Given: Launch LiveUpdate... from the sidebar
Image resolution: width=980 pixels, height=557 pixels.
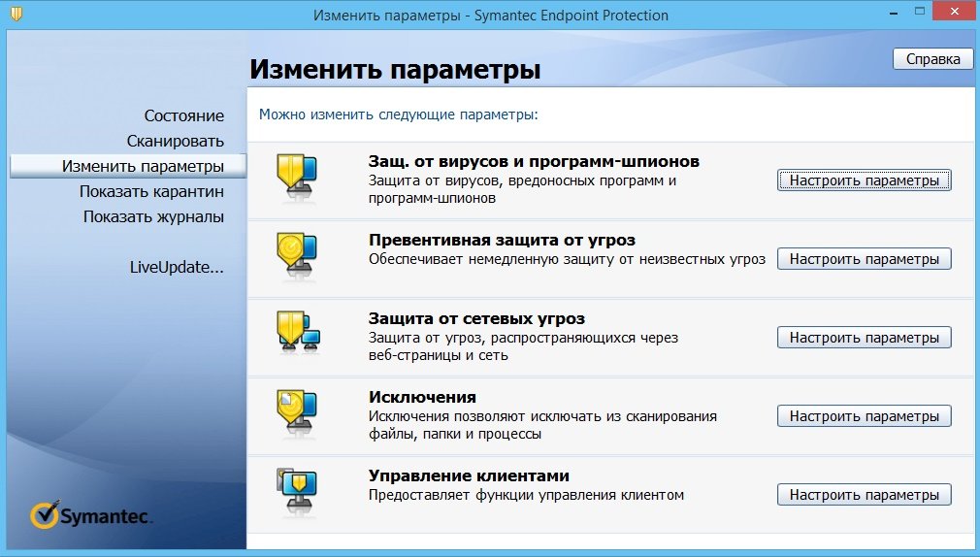Looking at the screenshot, I should click(x=177, y=267).
